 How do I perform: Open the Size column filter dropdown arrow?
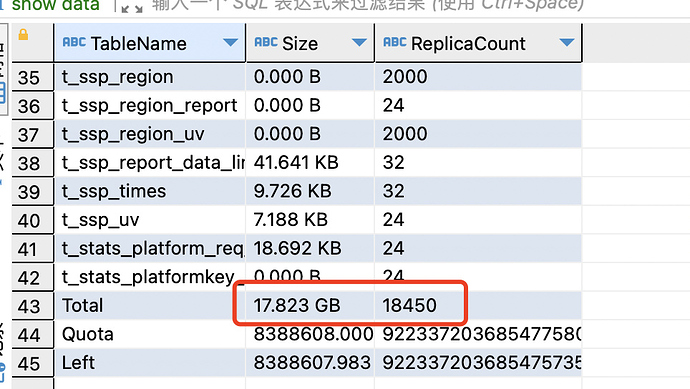coord(359,42)
